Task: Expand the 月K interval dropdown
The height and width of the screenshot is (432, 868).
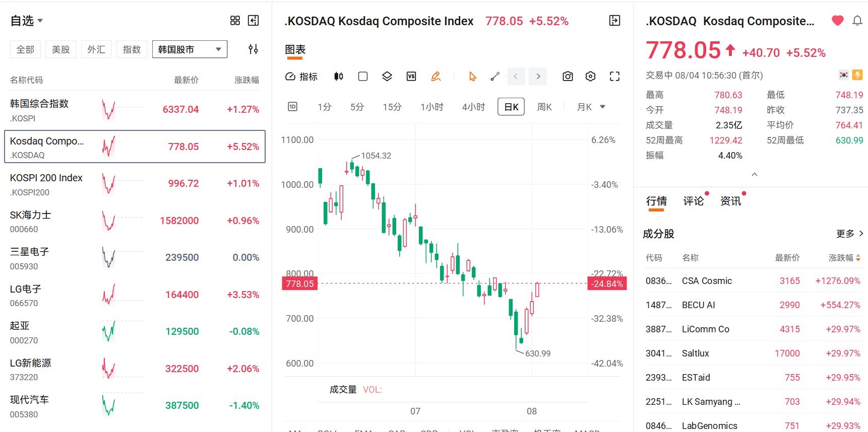Action: click(x=591, y=107)
